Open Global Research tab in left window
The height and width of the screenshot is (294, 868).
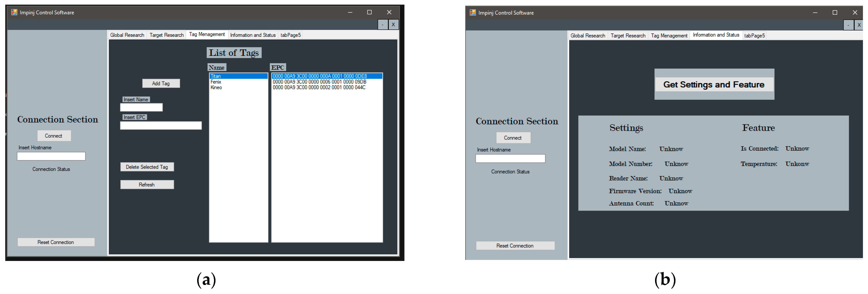(x=127, y=35)
